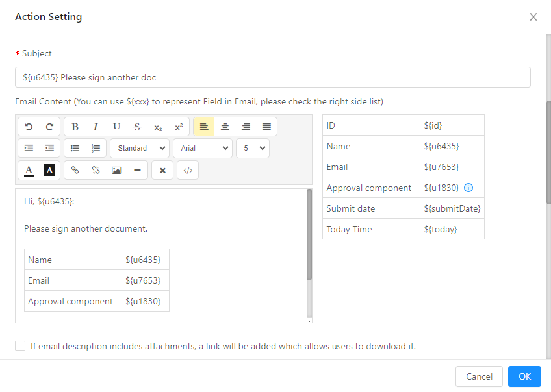Remove link with unlink icon

click(x=96, y=170)
